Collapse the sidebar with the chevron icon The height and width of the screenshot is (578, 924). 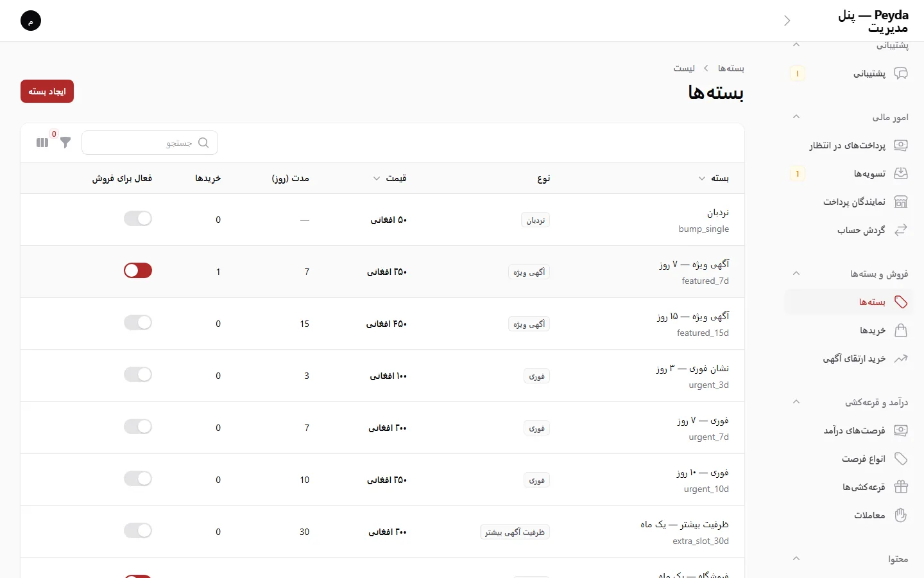point(787,21)
